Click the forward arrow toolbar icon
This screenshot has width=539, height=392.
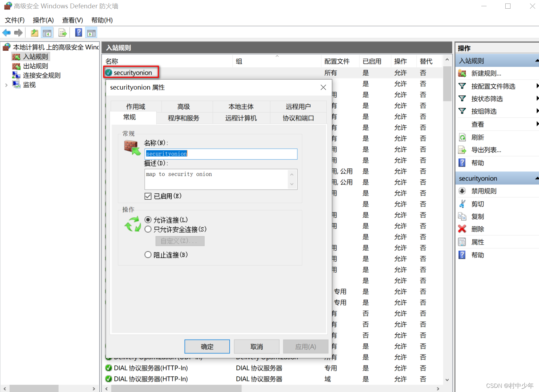tap(18, 33)
